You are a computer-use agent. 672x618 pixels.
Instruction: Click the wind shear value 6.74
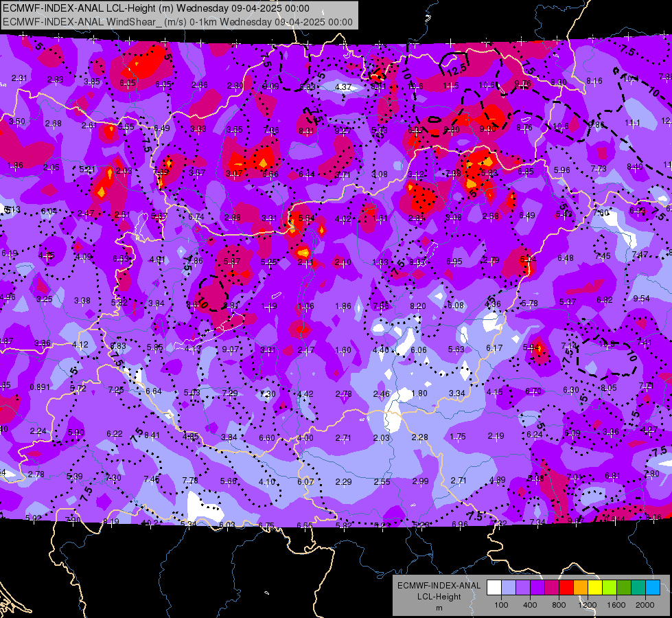[196, 217]
